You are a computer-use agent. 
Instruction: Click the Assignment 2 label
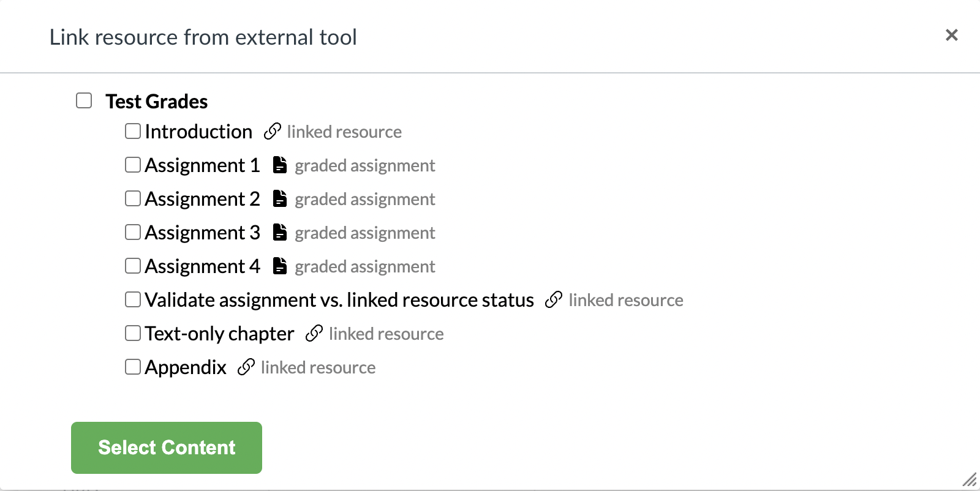click(203, 199)
